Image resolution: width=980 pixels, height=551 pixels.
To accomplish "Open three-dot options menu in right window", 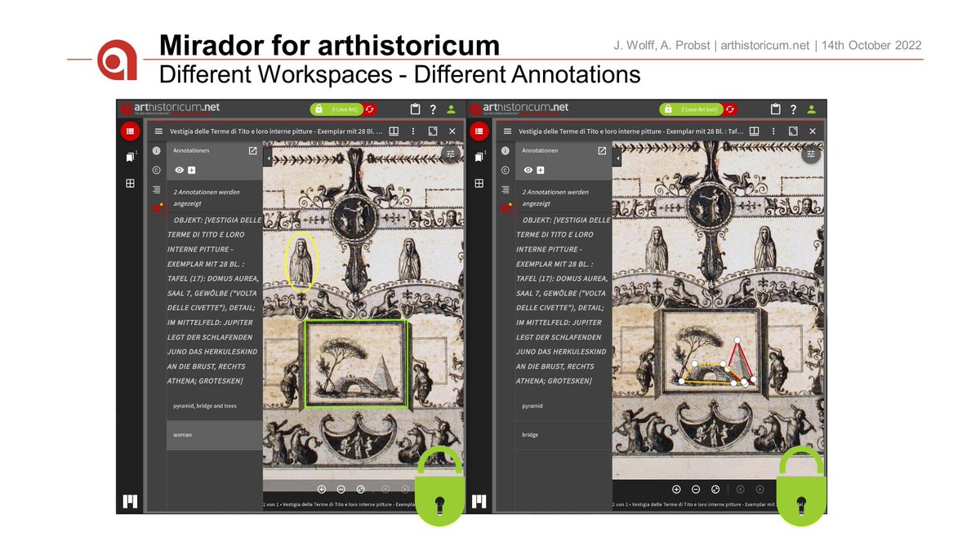I will pyautogui.click(x=774, y=131).
